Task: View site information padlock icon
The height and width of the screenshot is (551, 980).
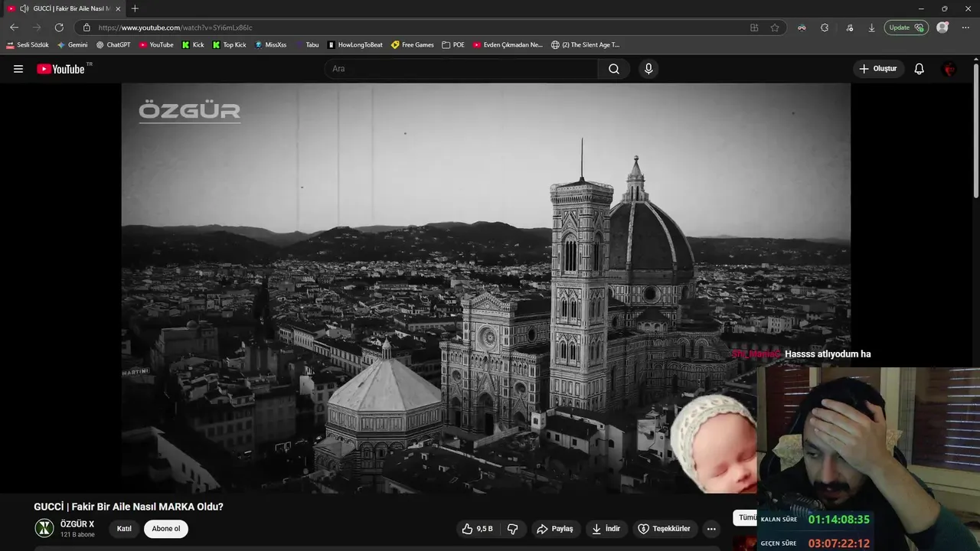Action: (87, 28)
